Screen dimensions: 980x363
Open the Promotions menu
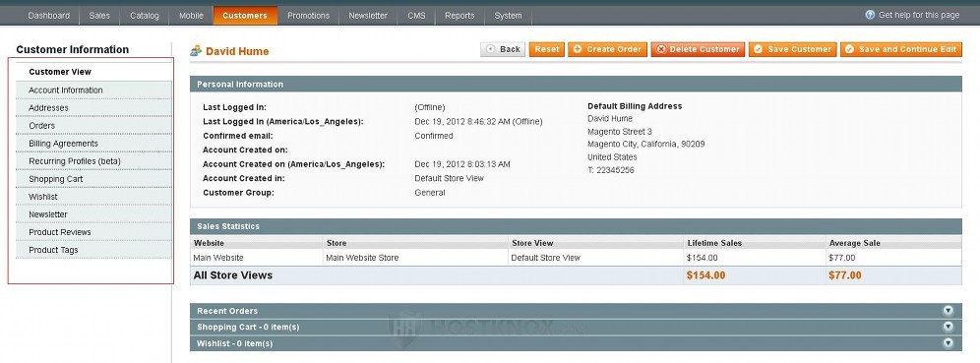coord(308,16)
